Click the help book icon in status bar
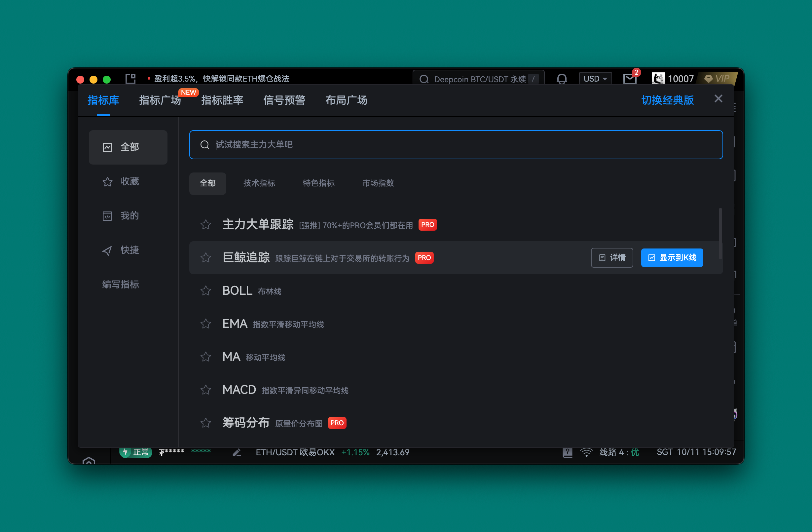Viewport: 812px width, 532px height. 568,452
